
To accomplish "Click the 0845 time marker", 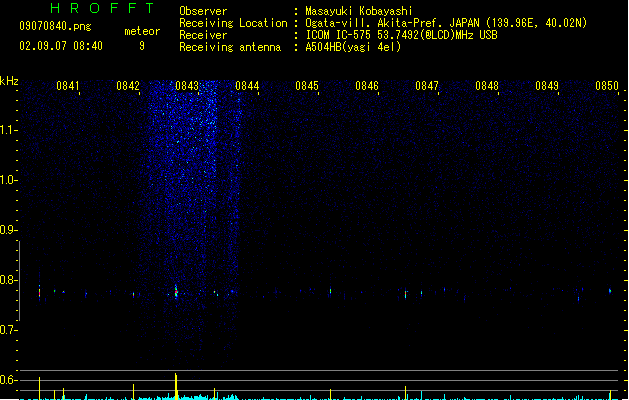I will [307, 86].
